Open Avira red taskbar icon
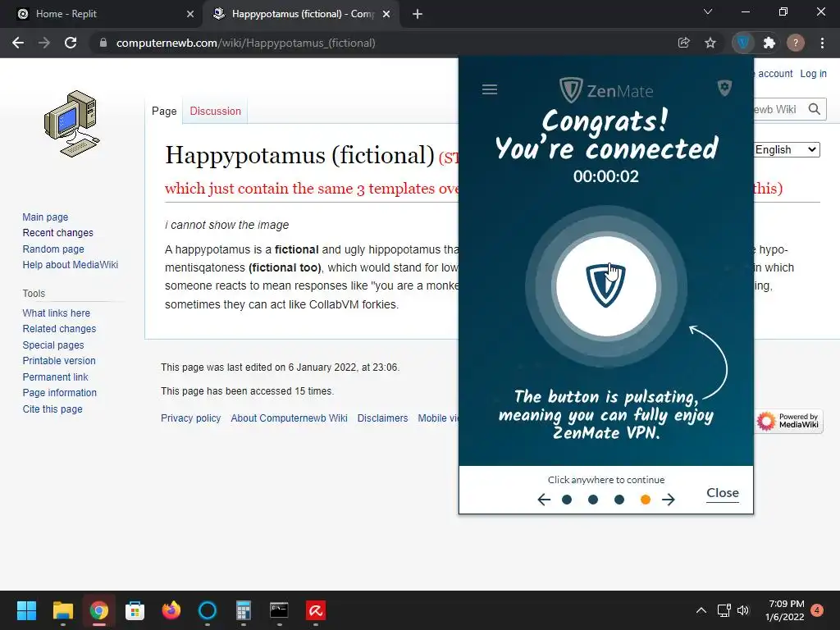 316,610
